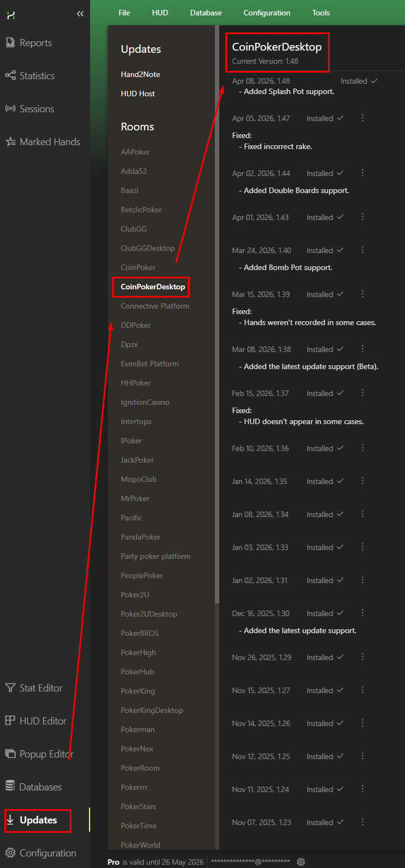Open the three-dot menu for version 1.25
The width and height of the screenshot is (405, 868).
click(x=363, y=756)
